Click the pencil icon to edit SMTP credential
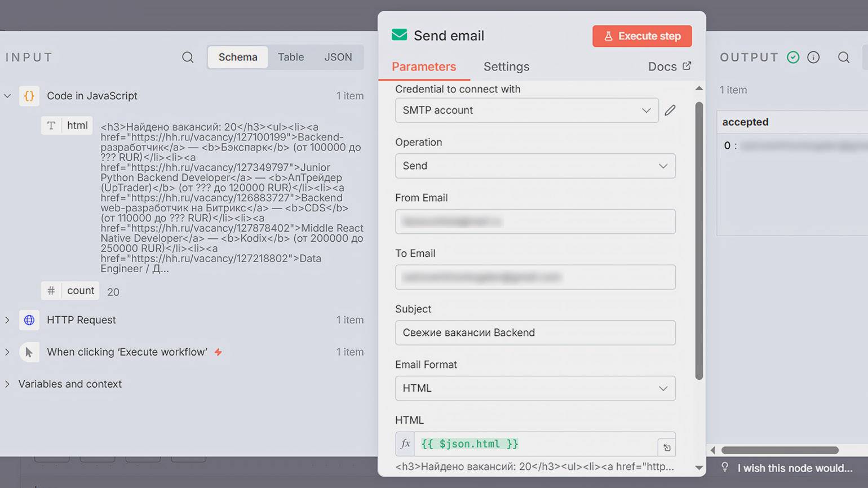Screen dimensions: 868x488 (x=670, y=110)
